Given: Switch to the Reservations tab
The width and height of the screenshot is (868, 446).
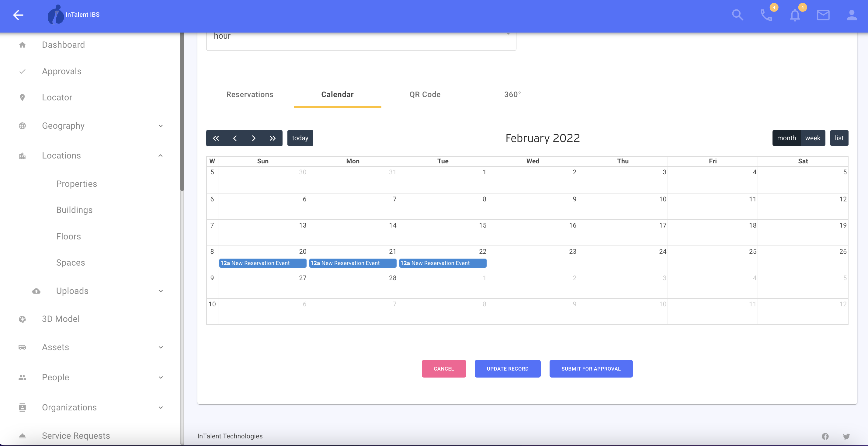Looking at the screenshot, I should [250, 95].
